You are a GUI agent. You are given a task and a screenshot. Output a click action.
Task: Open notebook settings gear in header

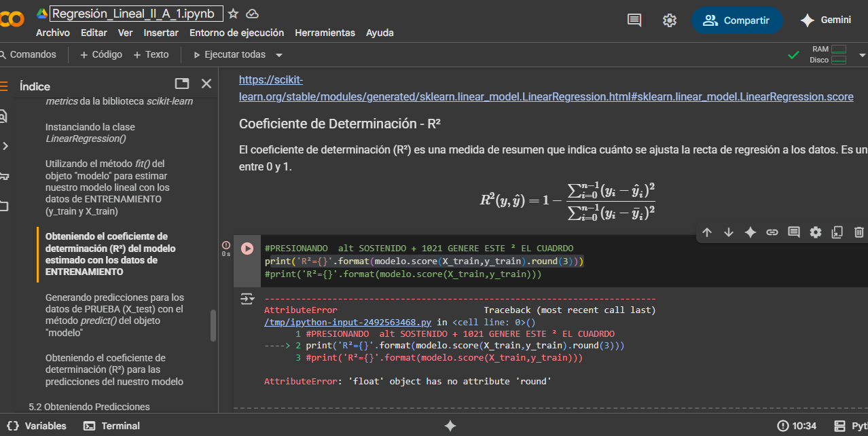[670, 20]
